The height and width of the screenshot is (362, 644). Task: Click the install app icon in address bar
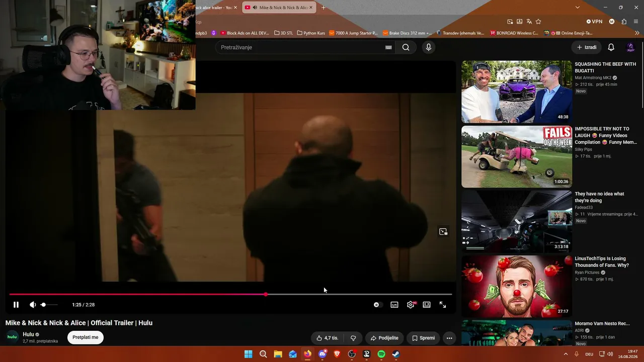pos(520,22)
